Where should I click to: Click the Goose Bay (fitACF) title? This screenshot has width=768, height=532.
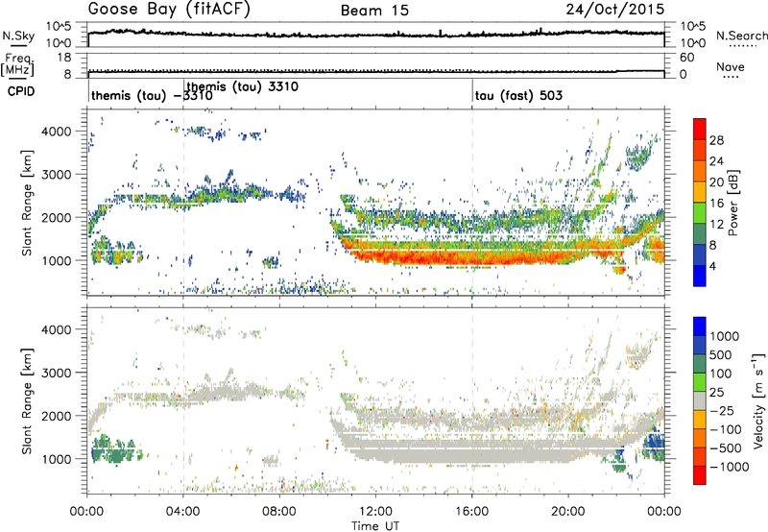tap(169, 9)
